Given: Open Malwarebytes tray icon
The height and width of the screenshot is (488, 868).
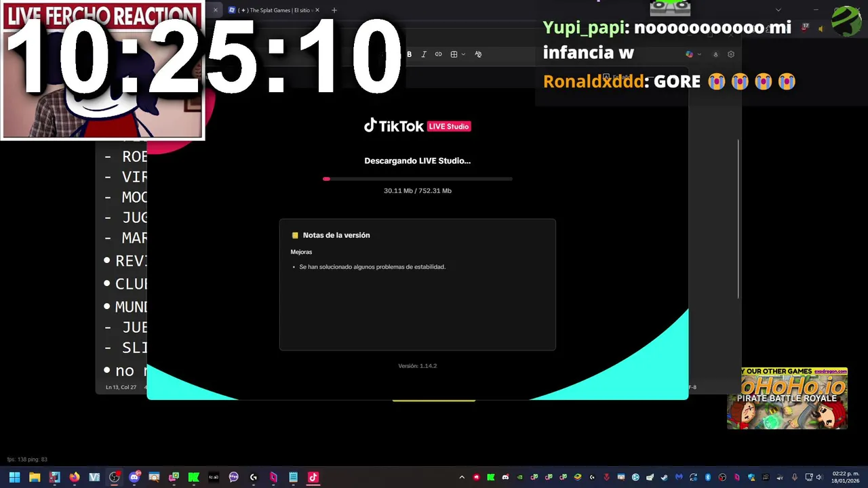Looking at the screenshot, I should 679,477.
